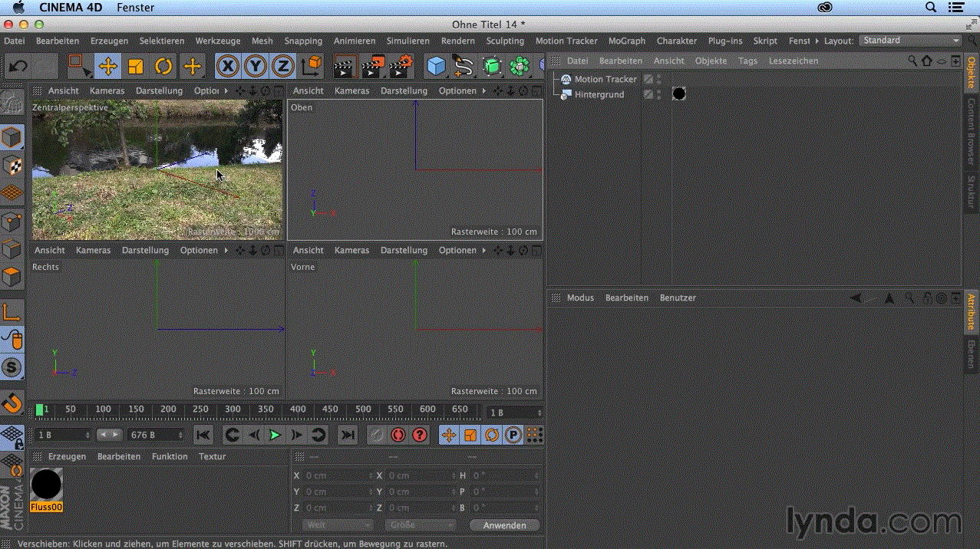Click the Undo arrow icon
The height and width of the screenshot is (549, 980).
tap(18, 67)
